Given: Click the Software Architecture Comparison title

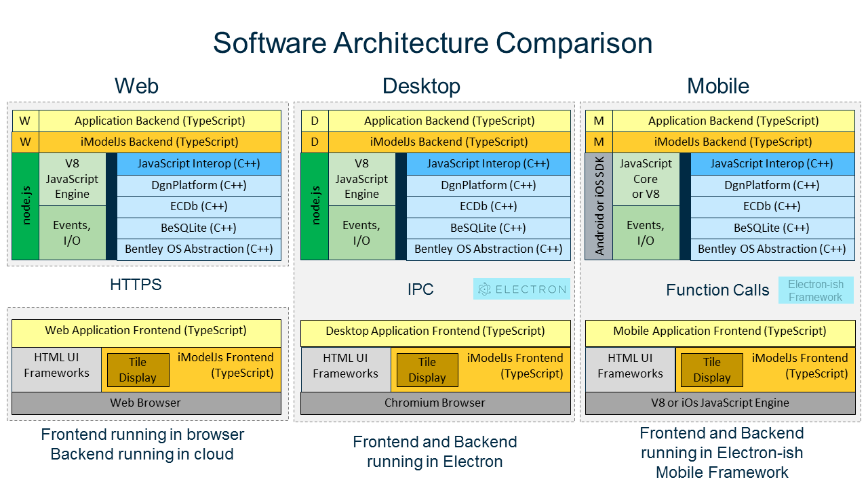Looking at the screenshot, I should coord(433,43).
